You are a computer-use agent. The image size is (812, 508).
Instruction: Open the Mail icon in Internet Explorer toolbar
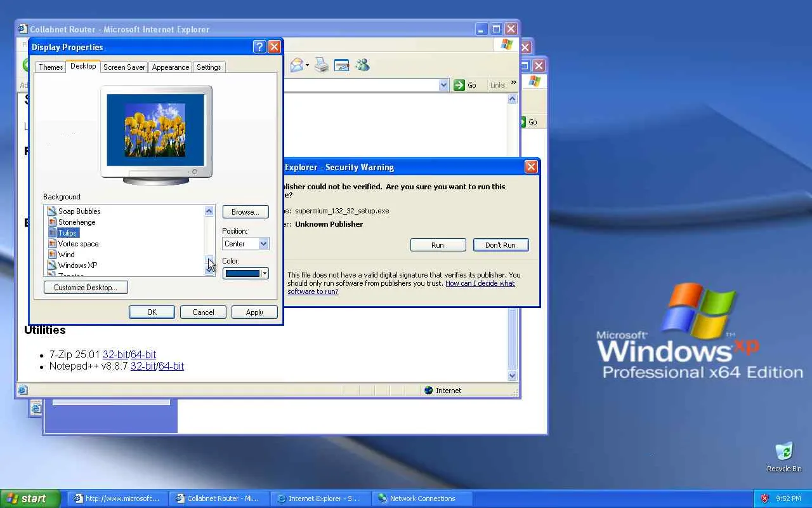pyautogui.click(x=296, y=65)
